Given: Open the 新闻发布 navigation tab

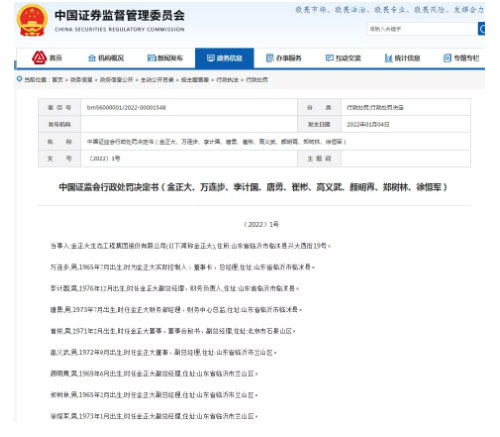Looking at the screenshot, I should (x=165, y=58).
